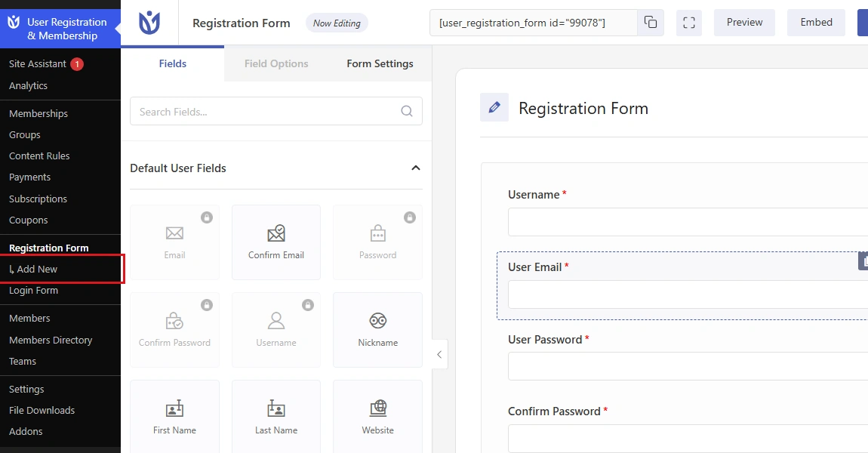Screen dimensions: 868x453
Task: Click the Username input box
Action: click(688, 222)
